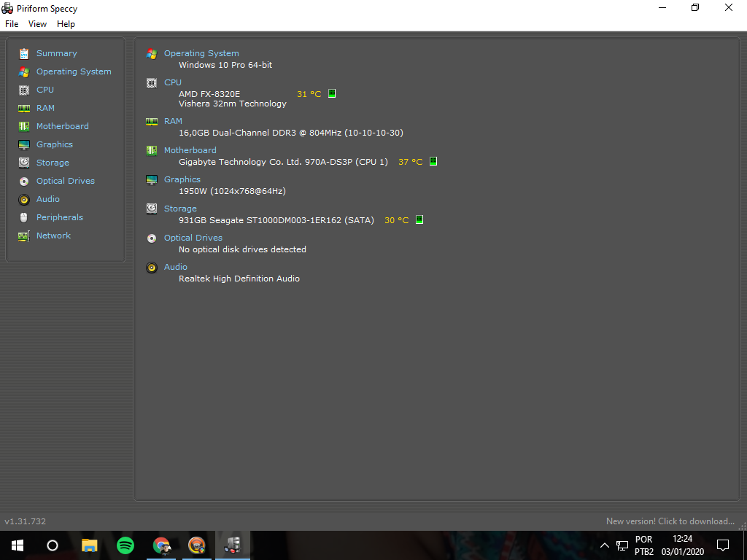Screen dimensions: 747x560
Task: Click the green motherboard temperature indicator icon
Action: pyautogui.click(x=433, y=161)
